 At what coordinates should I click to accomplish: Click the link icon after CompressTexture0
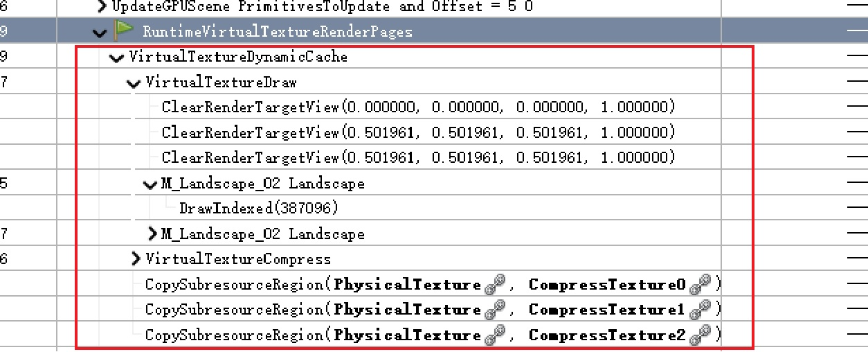[705, 284]
